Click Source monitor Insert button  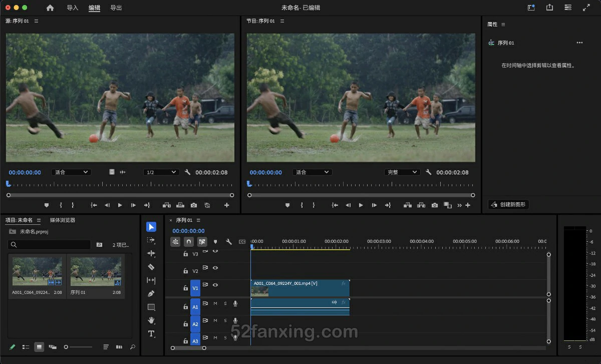[167, 205]
